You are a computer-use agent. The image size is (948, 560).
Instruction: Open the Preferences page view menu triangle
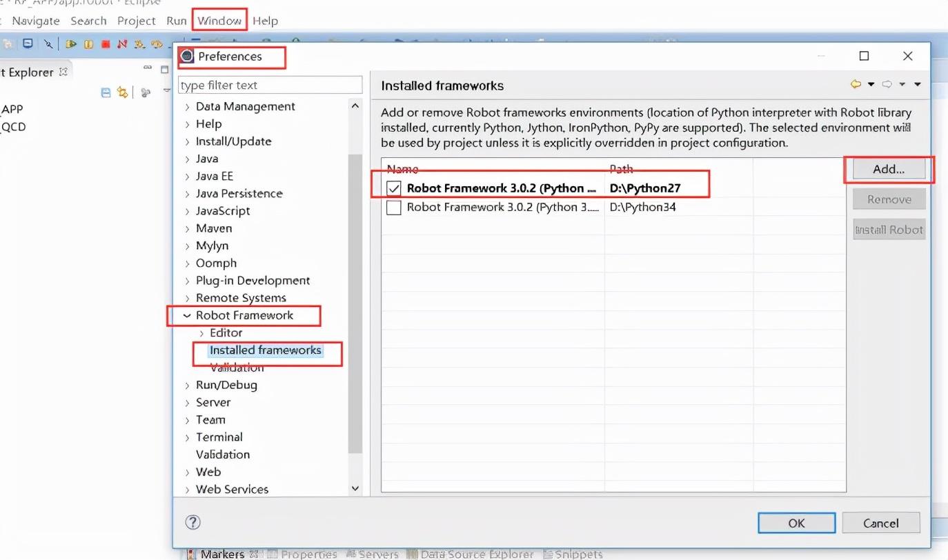click(x=918, y=85)
